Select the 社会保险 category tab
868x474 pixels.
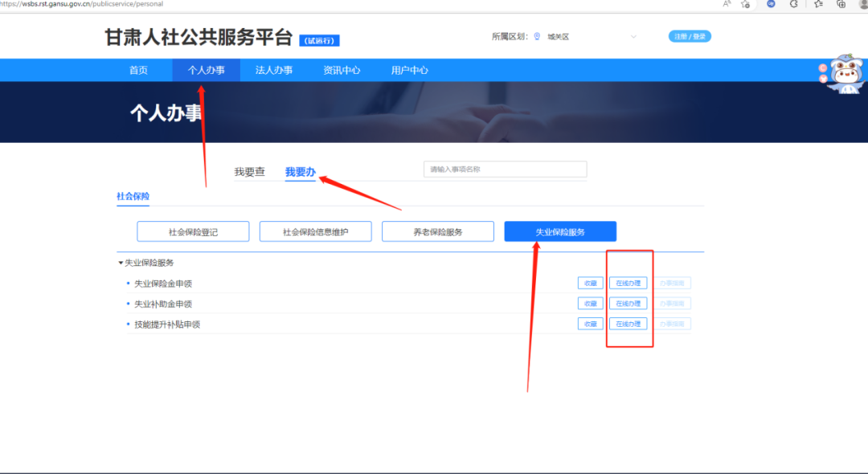point(133,196)
